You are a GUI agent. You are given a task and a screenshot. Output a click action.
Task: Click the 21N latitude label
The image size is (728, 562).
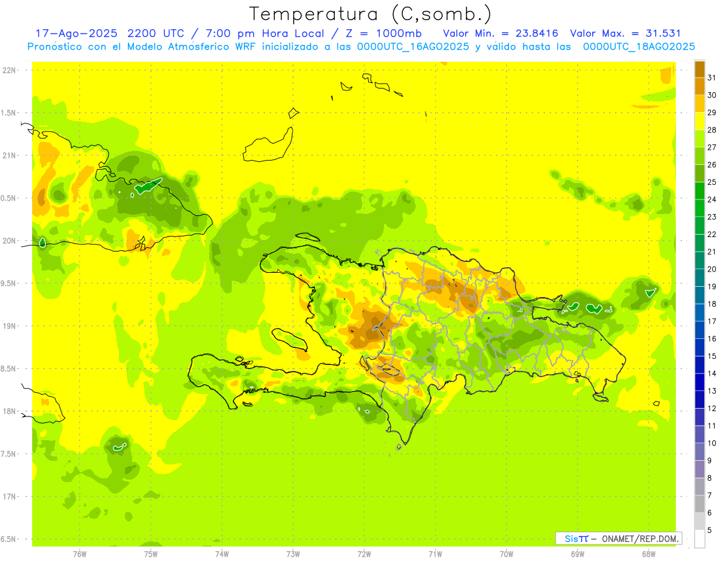click(9, 156)
